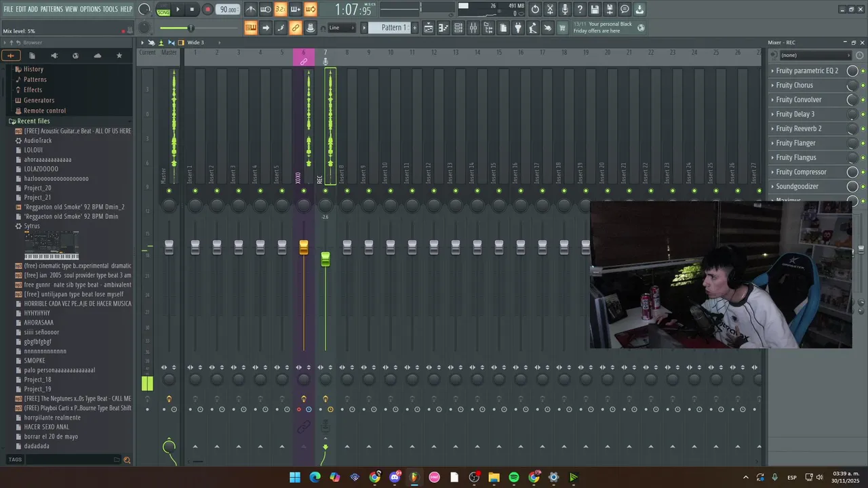
Task: Open the chat speech bubble icon
Action: [625, 9]
